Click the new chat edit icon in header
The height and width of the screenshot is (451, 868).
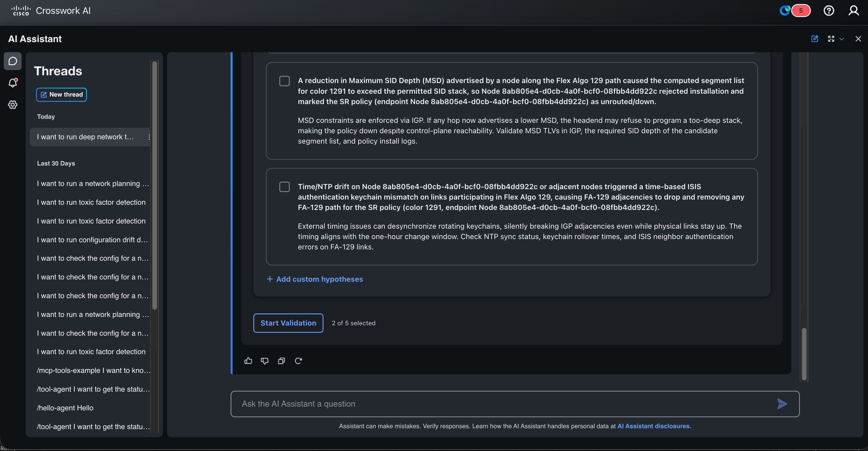814,39
